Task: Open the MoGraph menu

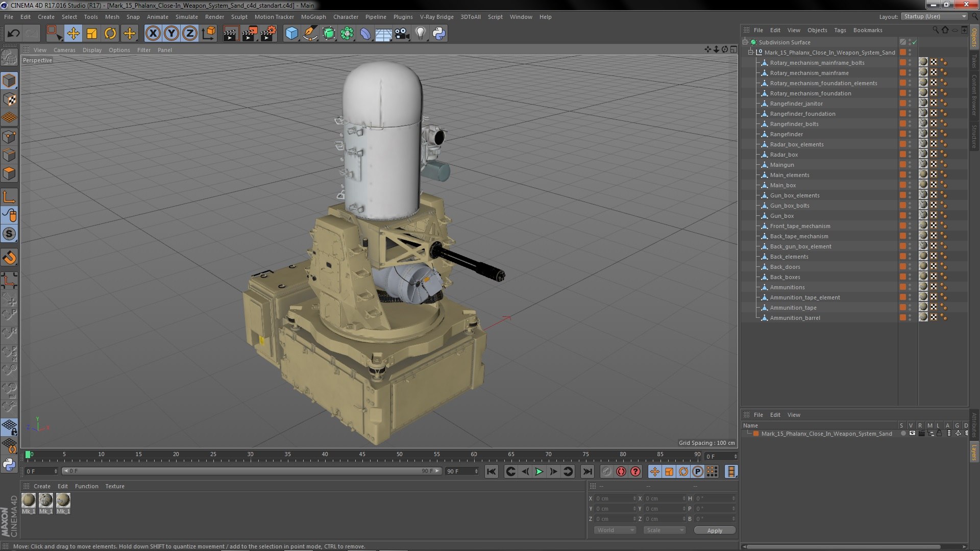Action: click(313, 17)
